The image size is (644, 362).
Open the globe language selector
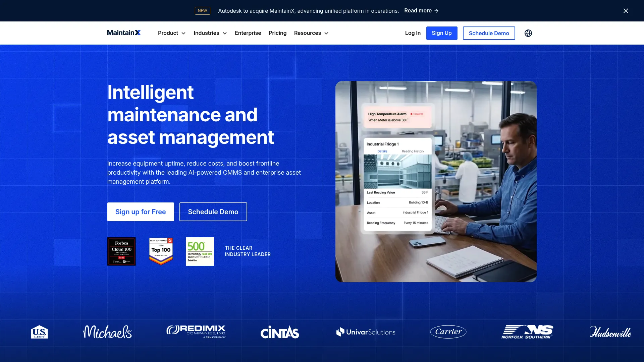[x=528, y=33]
